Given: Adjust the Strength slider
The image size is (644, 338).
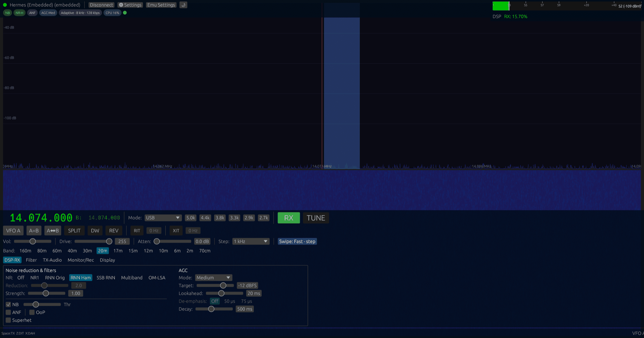Looking at the screenshot, I should click(x=47, y=294).
